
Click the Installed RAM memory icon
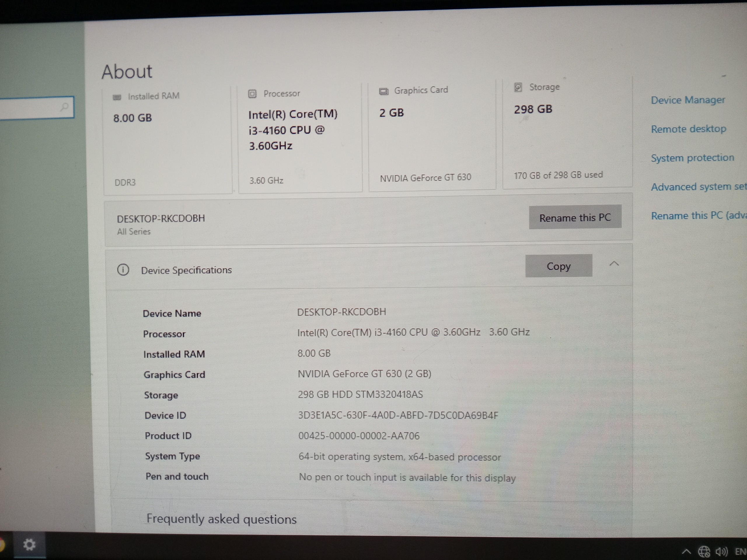pyautogui.click(x=117, y=97)
